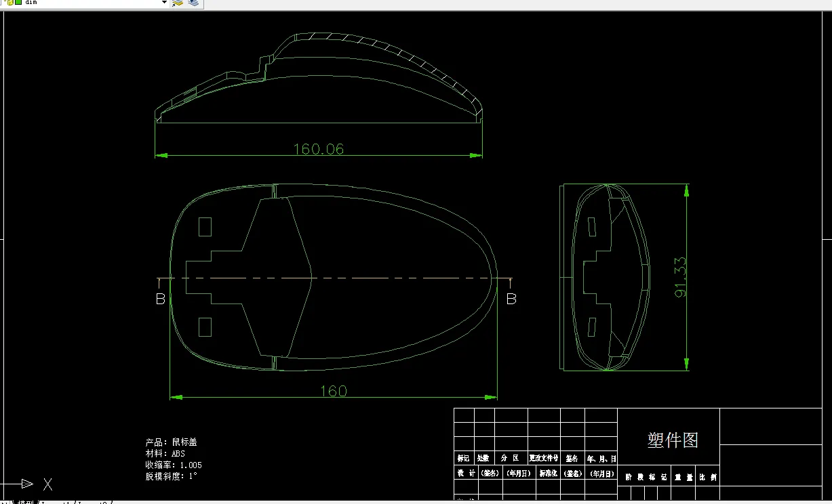Click the Layer Previous icon
832x504 pixels.
pyautogui.click(x=193, y=3)
